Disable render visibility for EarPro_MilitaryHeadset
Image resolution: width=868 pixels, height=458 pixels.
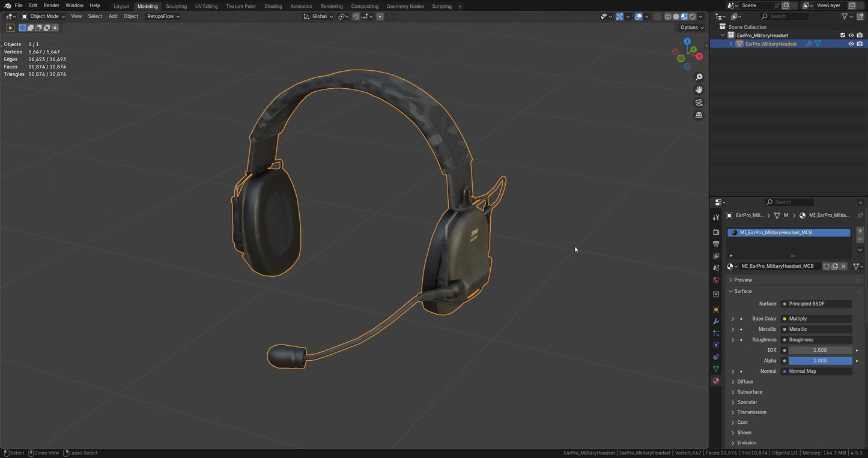pos(860,43)
